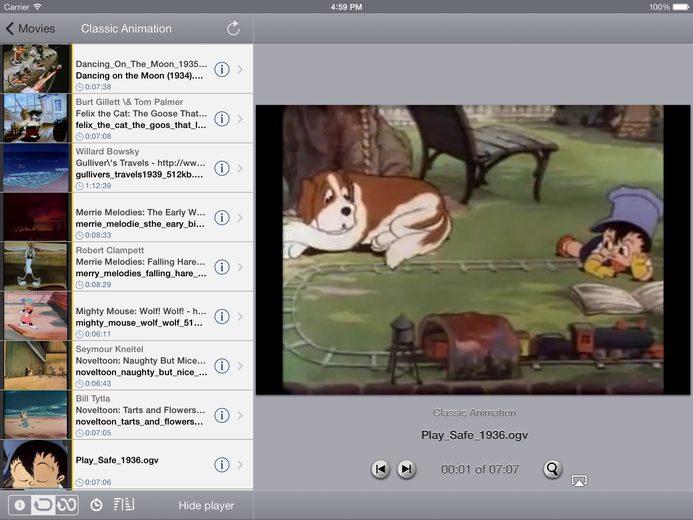Tap the playing video frame

tap(473, 250)
